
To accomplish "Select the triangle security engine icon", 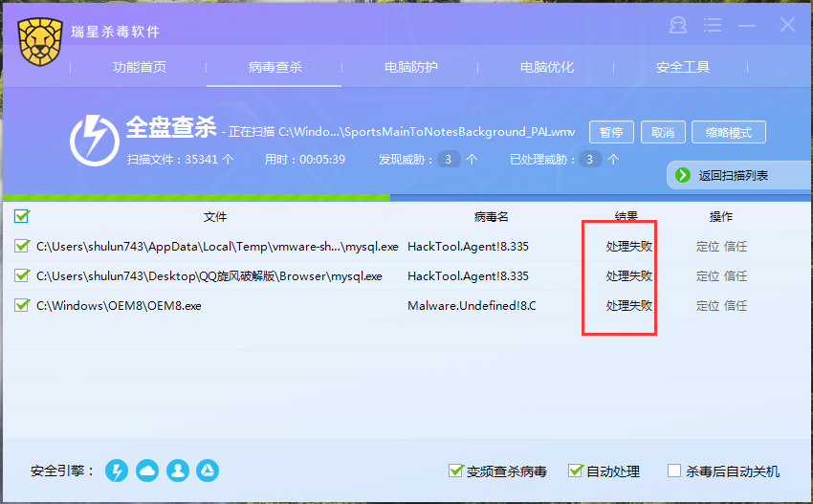I will click(x=208, y=471).
